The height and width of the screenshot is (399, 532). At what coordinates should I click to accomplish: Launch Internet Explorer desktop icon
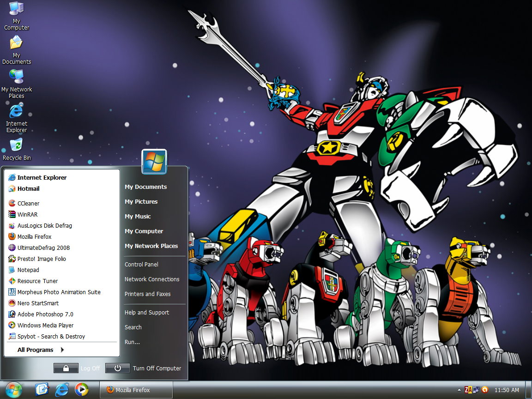pos(16,118)
